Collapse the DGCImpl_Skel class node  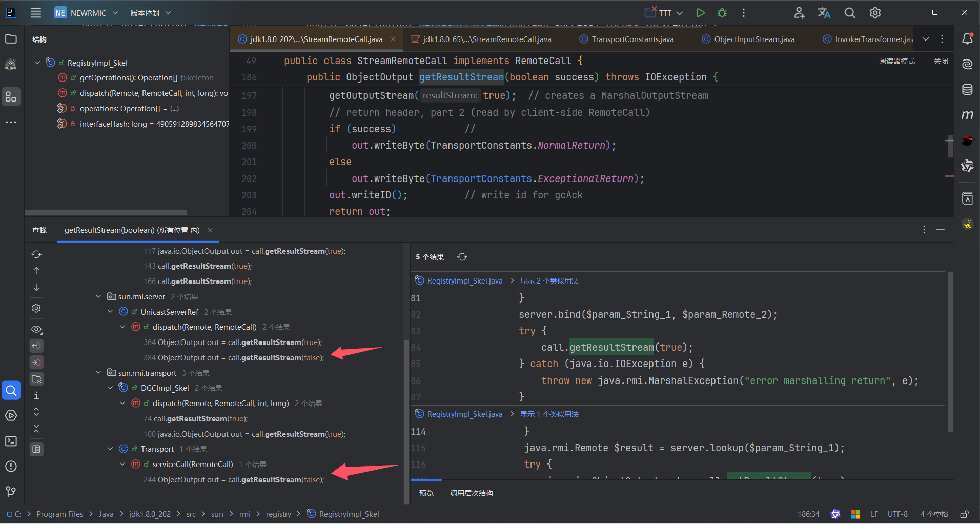(x=110, y=388)
